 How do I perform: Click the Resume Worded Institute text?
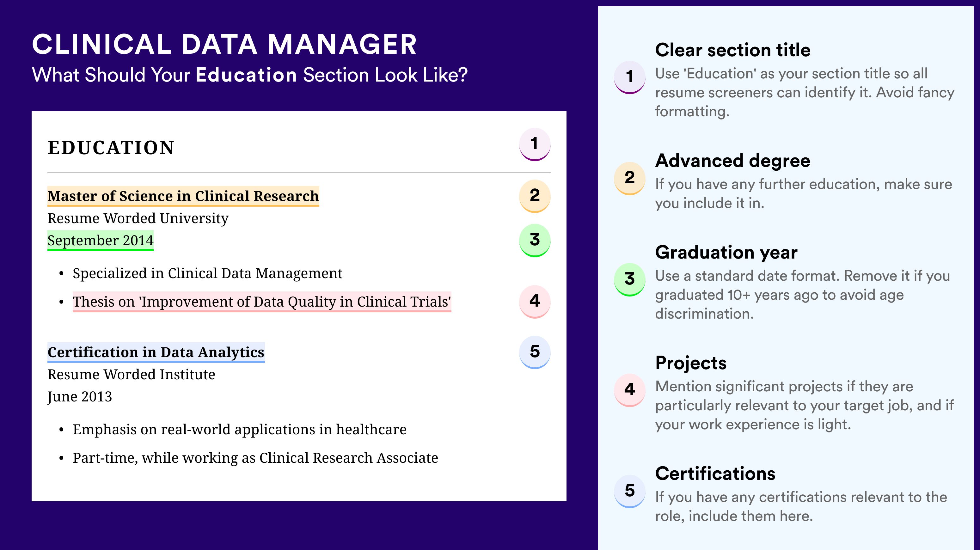click(x=131, y=375)
